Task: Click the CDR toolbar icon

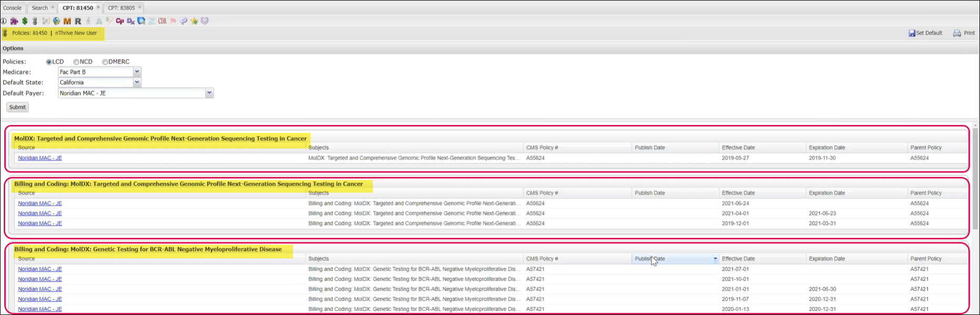Action: (162, 21)
